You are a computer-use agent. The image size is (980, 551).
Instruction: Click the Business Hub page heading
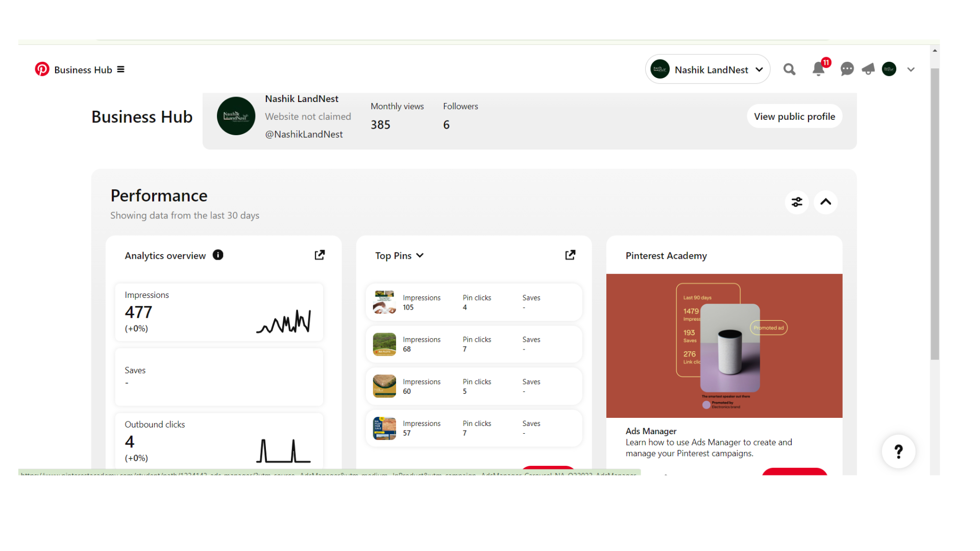[142, 117]
